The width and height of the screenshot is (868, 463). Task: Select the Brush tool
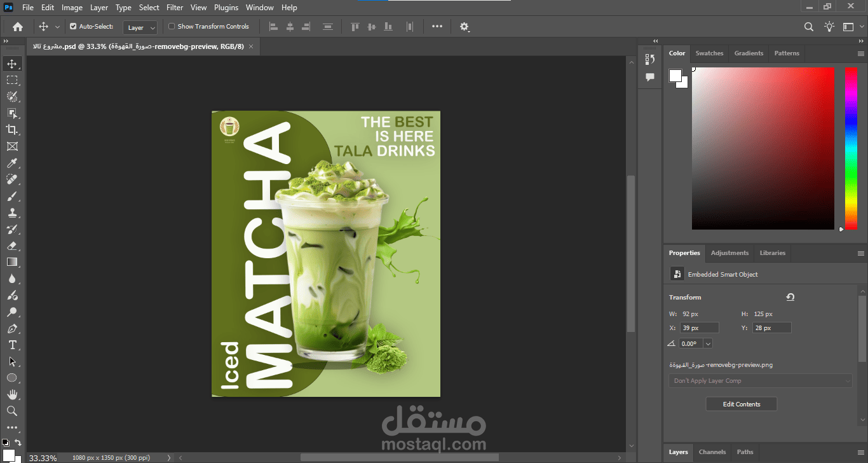coord(11,197)
